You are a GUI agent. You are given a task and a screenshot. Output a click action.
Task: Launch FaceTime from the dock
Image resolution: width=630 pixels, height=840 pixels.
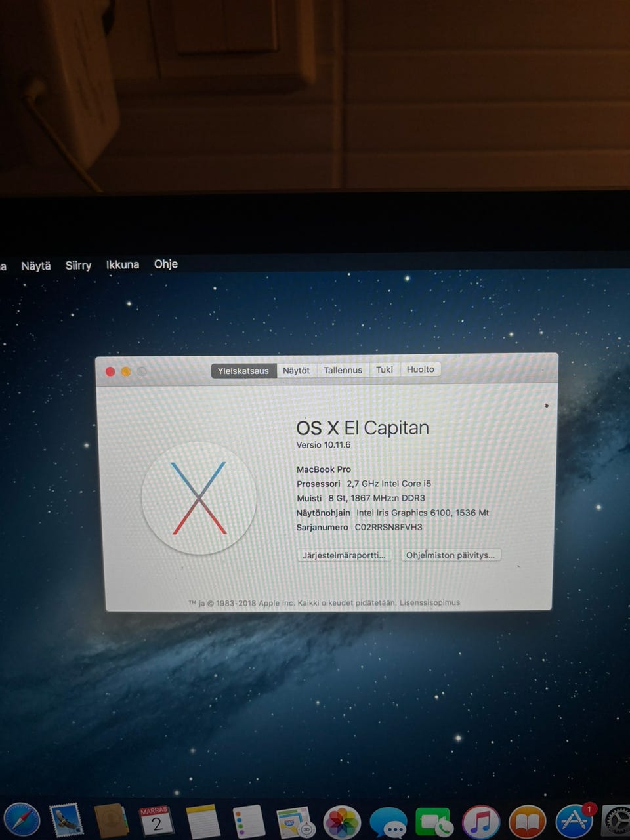click(x=434, y=824)
